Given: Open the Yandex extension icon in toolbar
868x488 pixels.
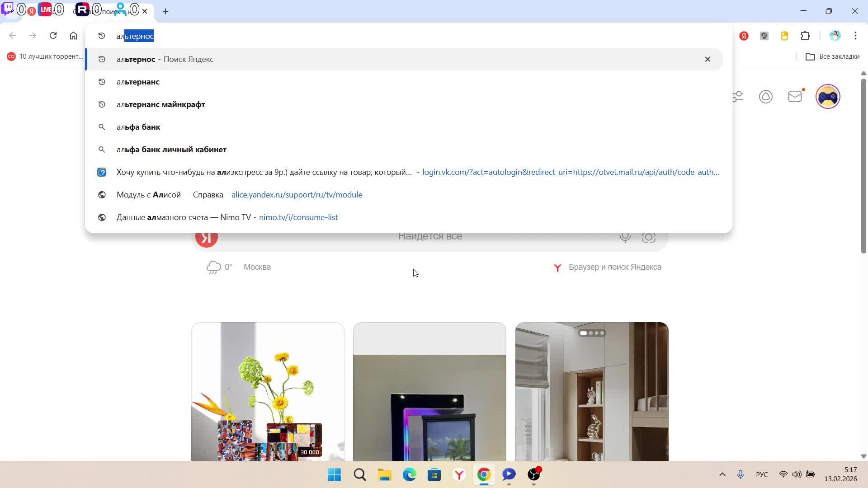Looking at the screenshot, I should (744, 36).
